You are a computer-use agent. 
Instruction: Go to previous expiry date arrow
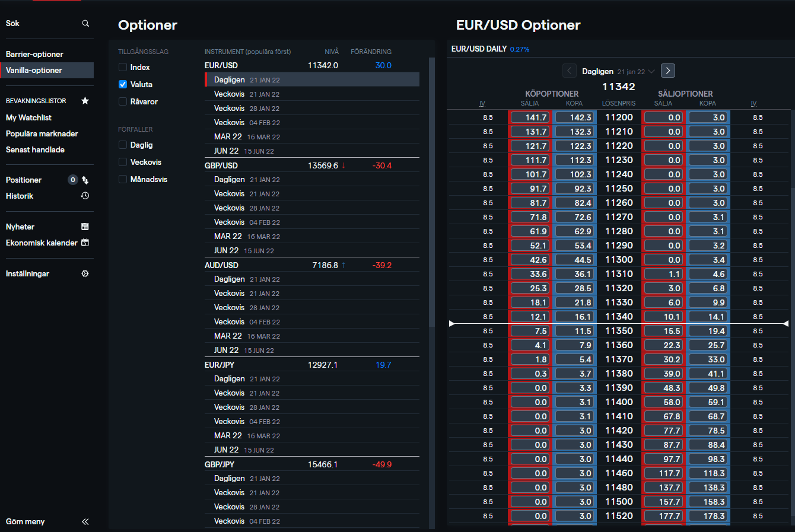click(x=570, y=71)
